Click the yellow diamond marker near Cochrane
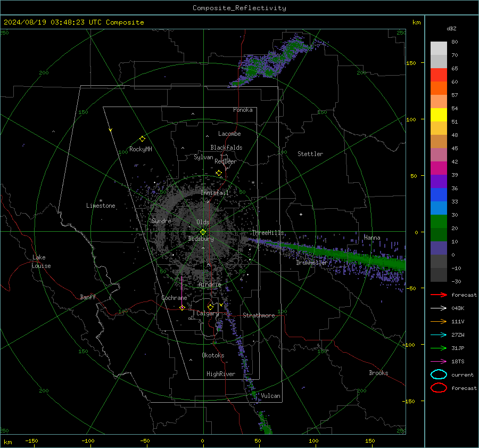The width and height of the screenshot is (479, 448). (x=182, y=308)
